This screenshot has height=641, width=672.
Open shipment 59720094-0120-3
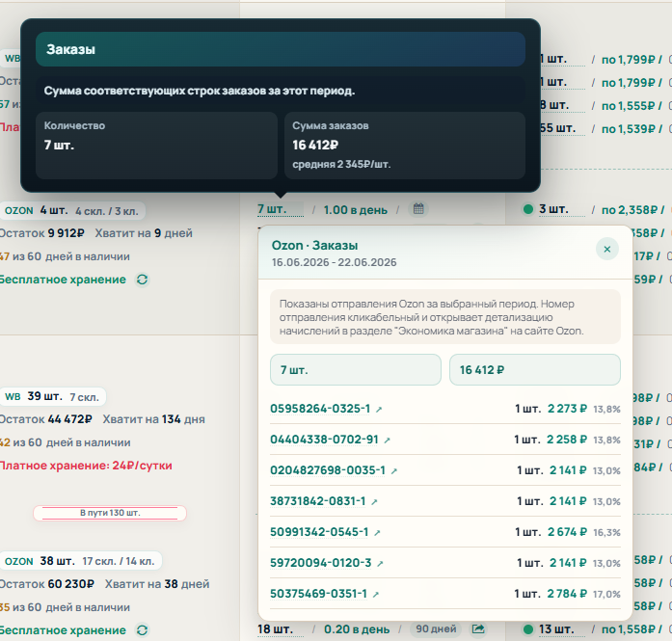point(320,563)
